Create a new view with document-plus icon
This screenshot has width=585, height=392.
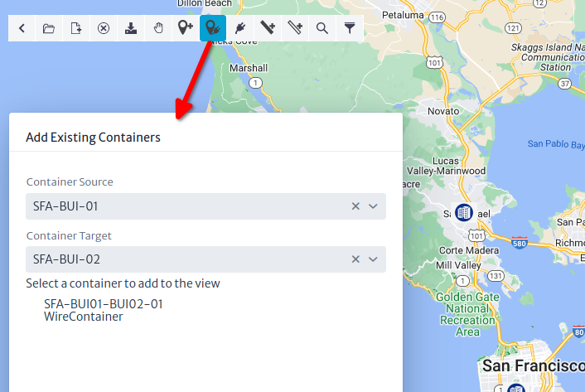click(76, 28)
